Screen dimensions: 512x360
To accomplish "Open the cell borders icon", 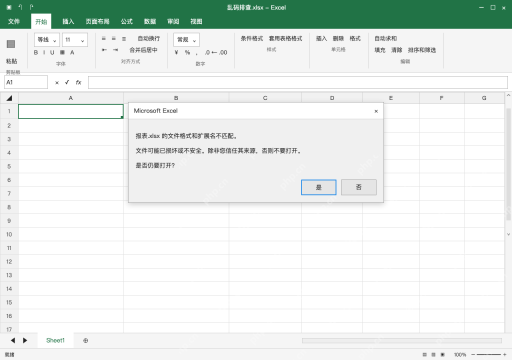I will click(62, 52).
